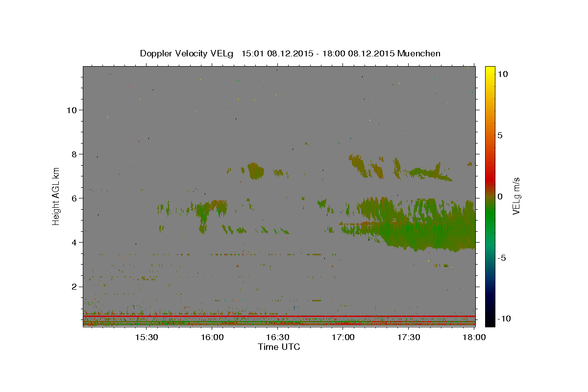Click the plot title 'Doppler Velocity VELg'
Screen dimensions: 588x392
[186, 53]
